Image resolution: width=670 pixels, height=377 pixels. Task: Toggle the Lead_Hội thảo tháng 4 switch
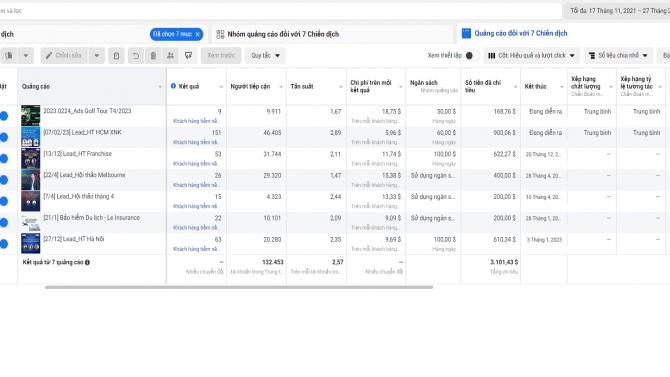click(4, 201)
